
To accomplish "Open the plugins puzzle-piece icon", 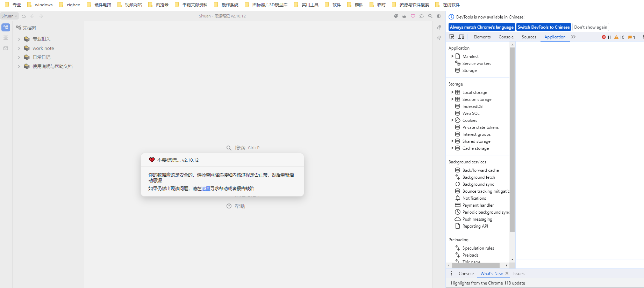I will point(422,16).
